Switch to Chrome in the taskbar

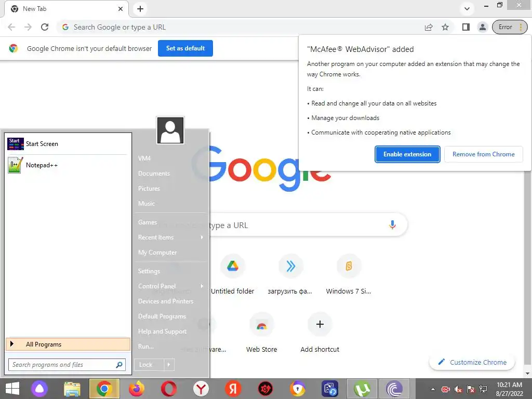coord(104,389)
